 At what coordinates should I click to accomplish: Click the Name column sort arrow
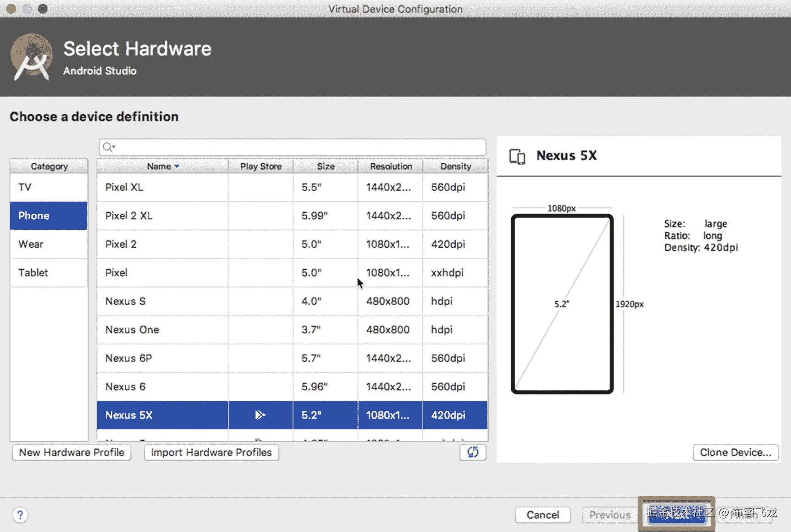(177, 166)
